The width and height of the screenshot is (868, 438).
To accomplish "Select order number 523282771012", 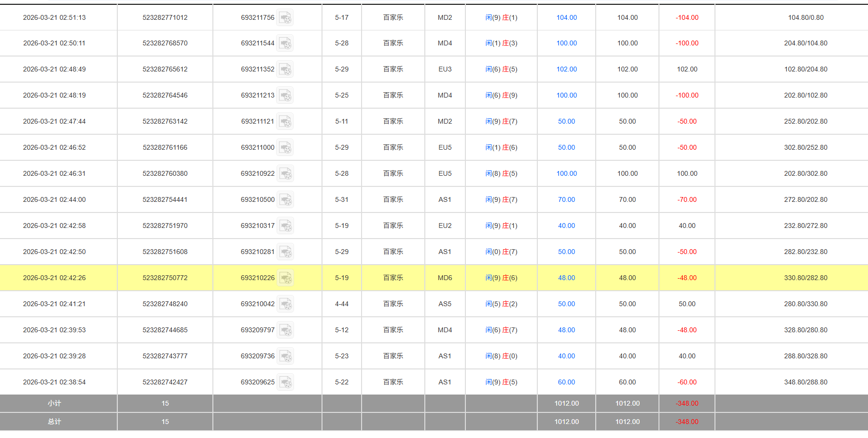I will (x=165, y=17).
